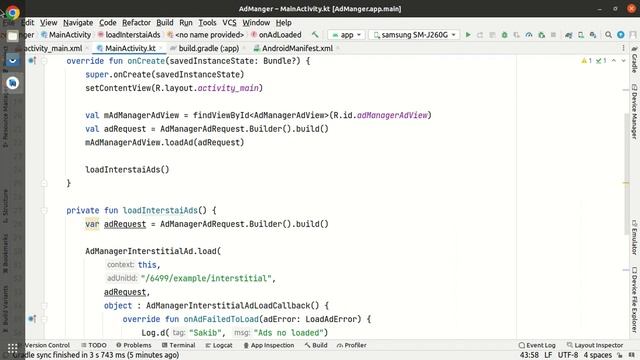Click the Run with Coverage icon
This screenshot has height=360, width=640.
click(517, 35)
